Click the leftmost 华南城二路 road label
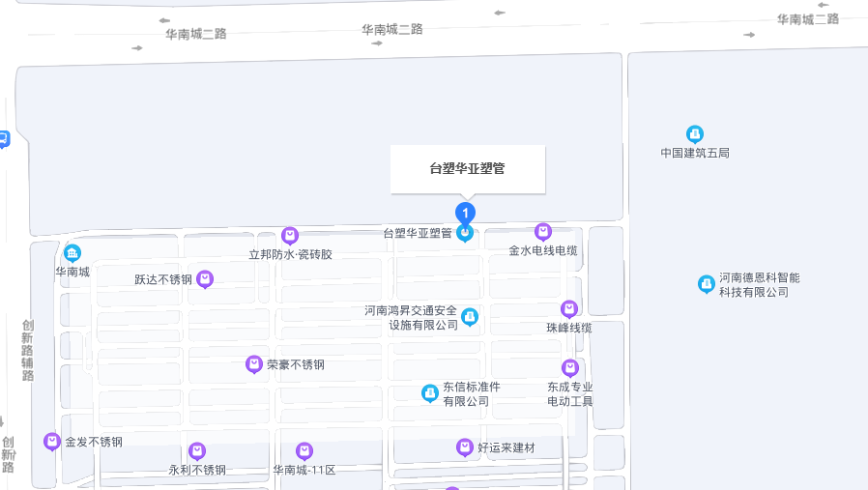The height and width of the screenshot is (490, 868). [x=196, y=34]
